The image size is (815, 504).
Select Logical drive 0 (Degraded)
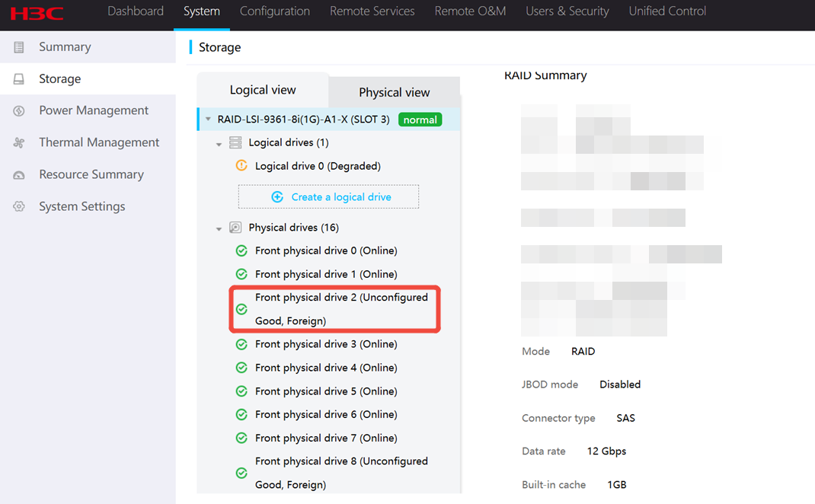point(318,166)
